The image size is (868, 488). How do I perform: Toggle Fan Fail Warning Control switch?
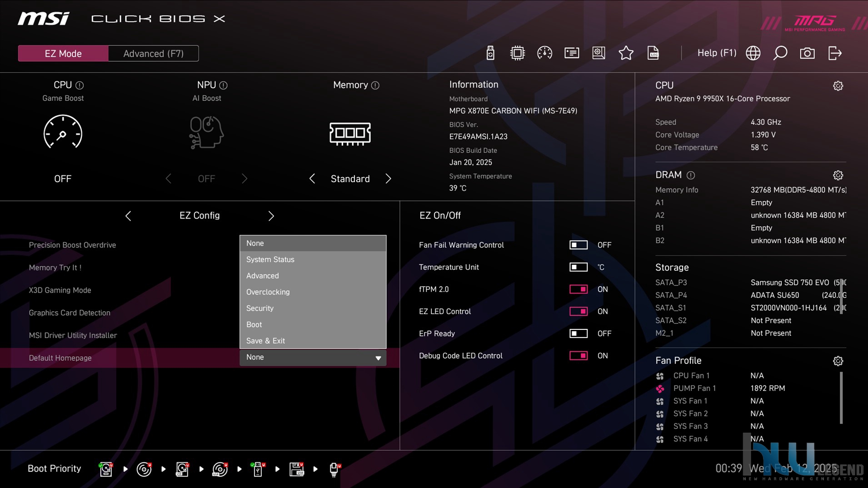(x=578, y=245)
